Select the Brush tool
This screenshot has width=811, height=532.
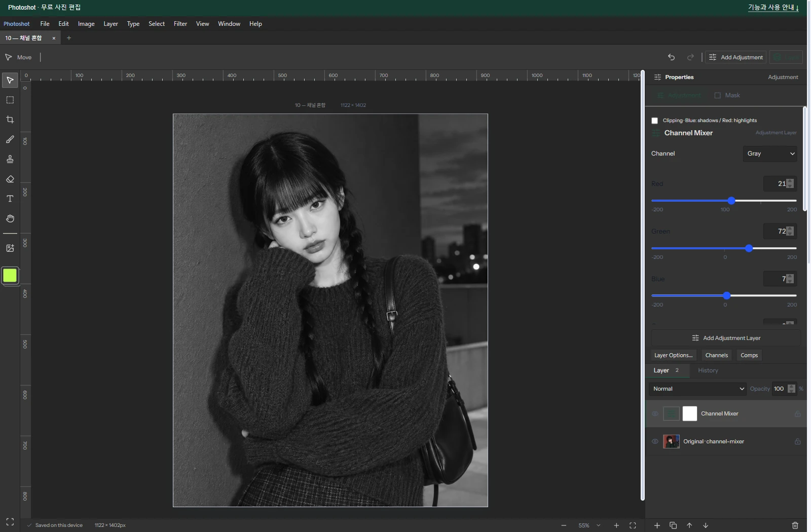[10, 139]
